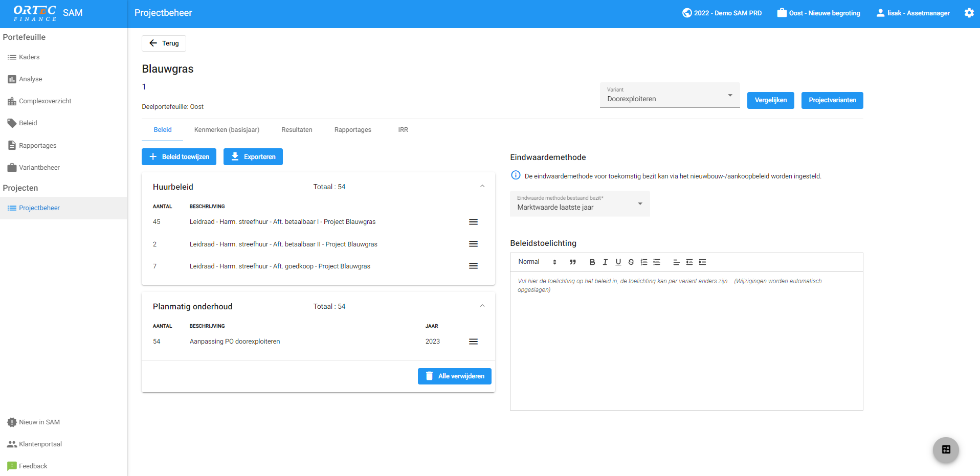Toggle underline text formatting

coord(618,262)
